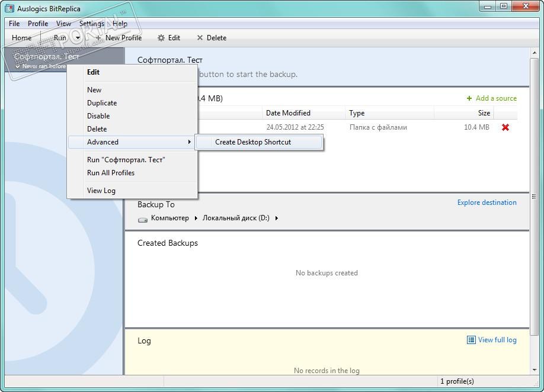The height and width of the screenshot is (392, 544).
Task: Click the 10.4 MB size cell
Action: 476,127
